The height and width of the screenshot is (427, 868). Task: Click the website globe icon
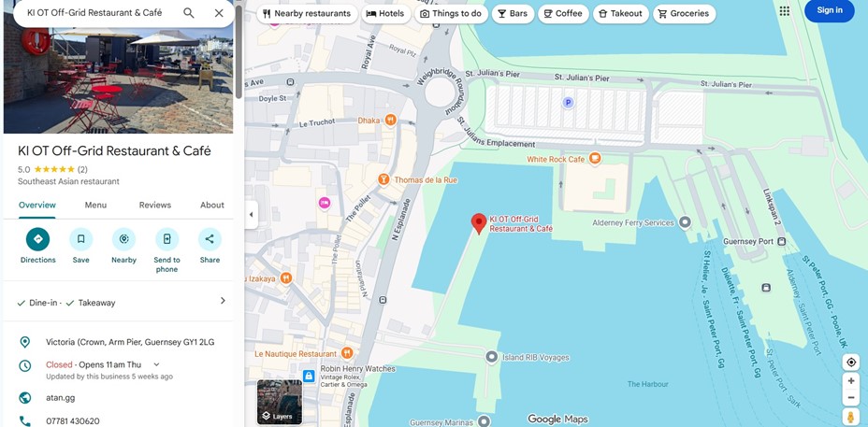coord(24,398)
